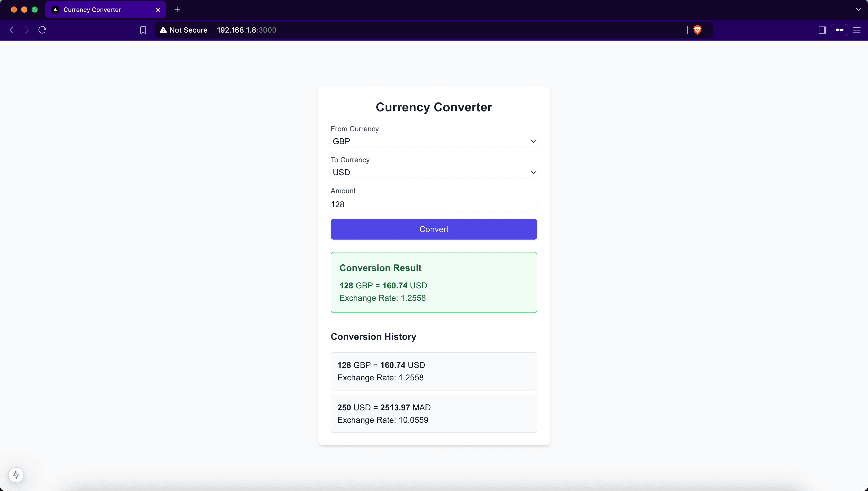Click the bookmark icon in address bar
The image size is (868, 491).
point(143,30)
